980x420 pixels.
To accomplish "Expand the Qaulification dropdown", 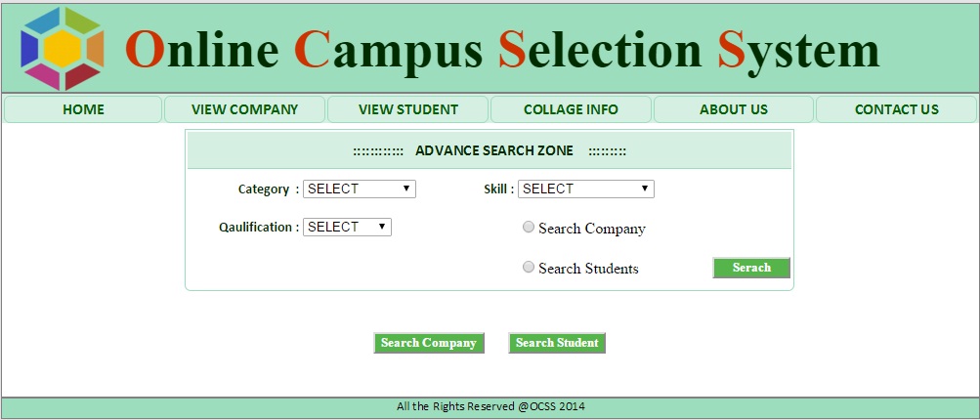I will 347,227.
